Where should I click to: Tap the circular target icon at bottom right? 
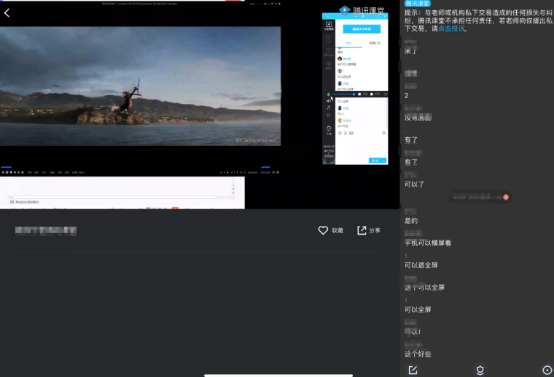click(x=547, y=370)
